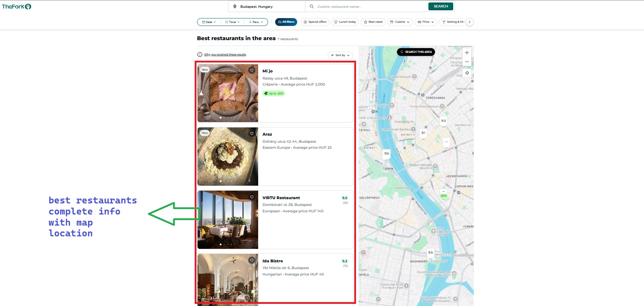644x306 pixels.
Task: Favorite Mi jo with the heart icon
Action: (252, 70)
